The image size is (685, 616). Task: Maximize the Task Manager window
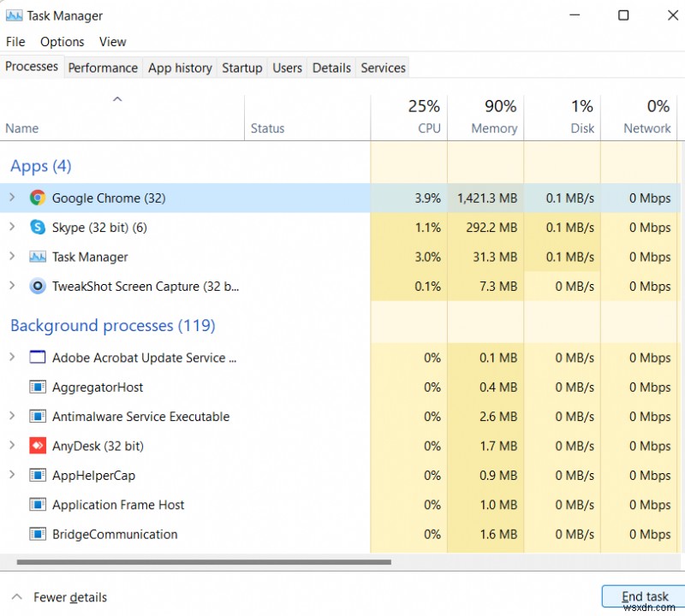tap(623, 15)
